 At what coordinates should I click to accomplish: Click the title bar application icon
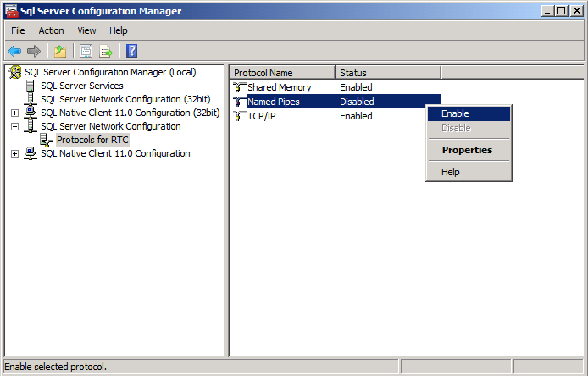pyautogui.click(x=12, y=11)
